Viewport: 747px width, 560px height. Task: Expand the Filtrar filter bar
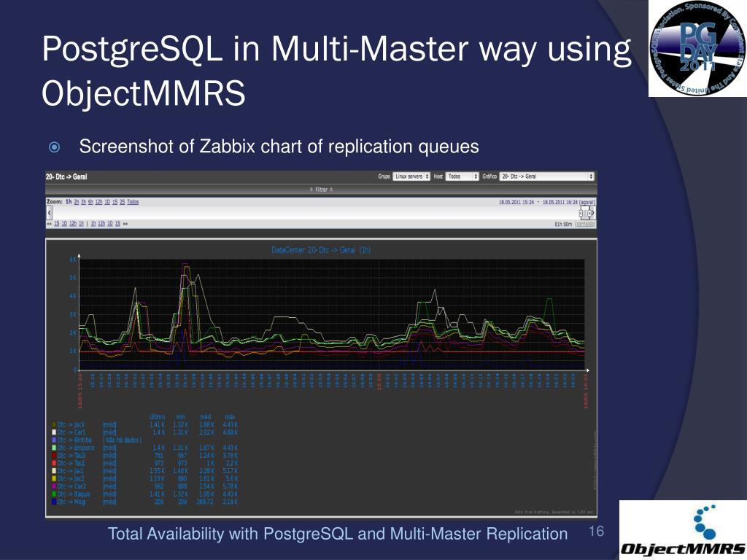tap(321, 190)
